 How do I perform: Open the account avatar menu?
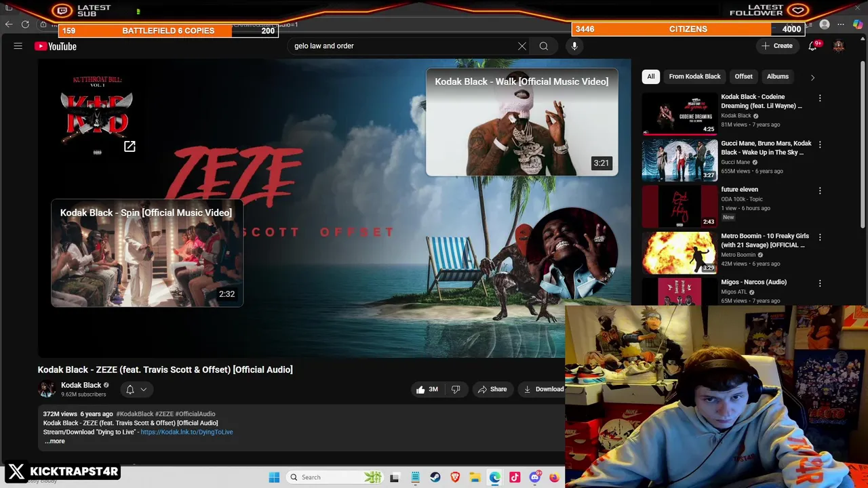pyautogui.click(x=839, y=46)
